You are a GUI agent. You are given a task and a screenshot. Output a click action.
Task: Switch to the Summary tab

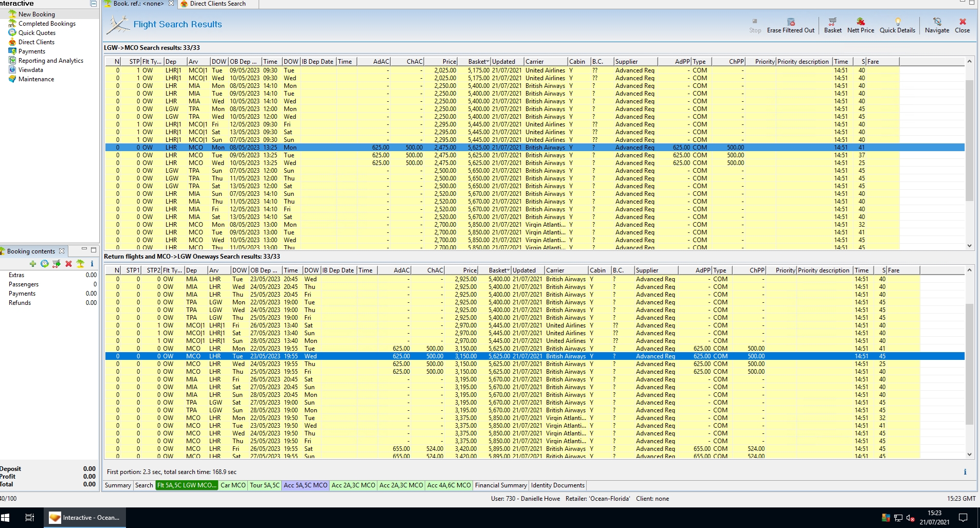tap(118, 485)
